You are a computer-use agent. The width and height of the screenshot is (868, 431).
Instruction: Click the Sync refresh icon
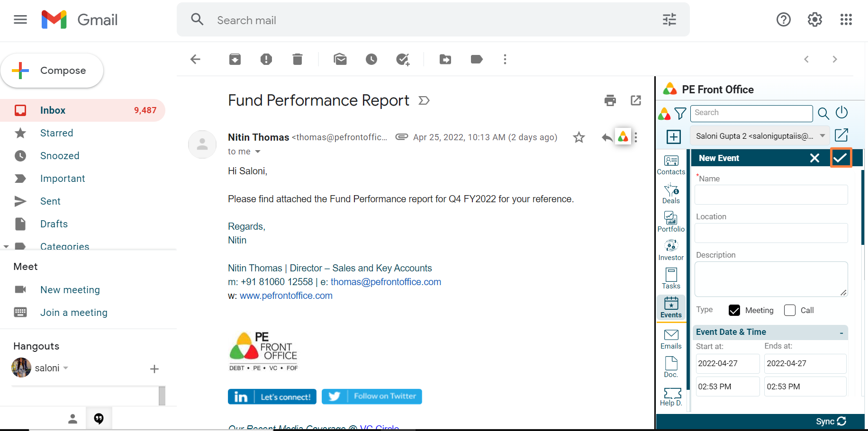coord(841,421)
